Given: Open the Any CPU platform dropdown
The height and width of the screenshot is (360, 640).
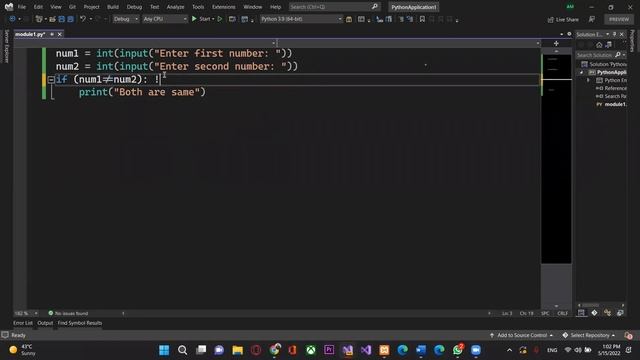Looking at the screenshot, I should coord(165,19).
